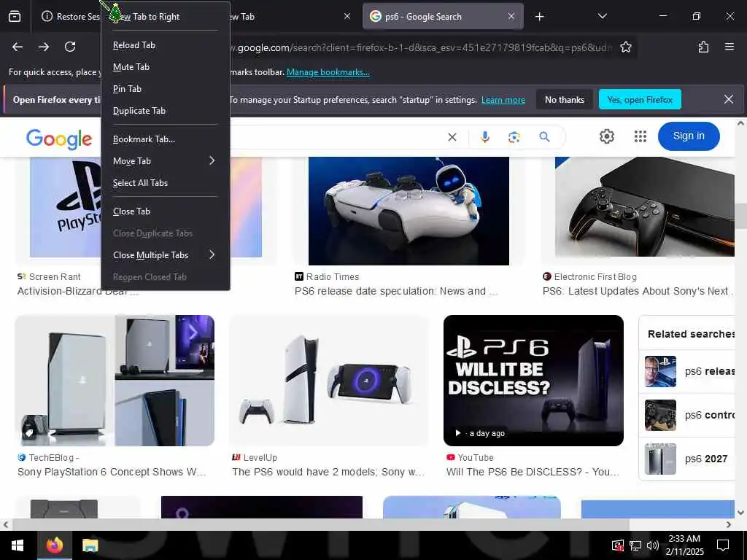Select related search ps6 2027
This screenshot has height=560, width=747.
[x=689, y=459]
